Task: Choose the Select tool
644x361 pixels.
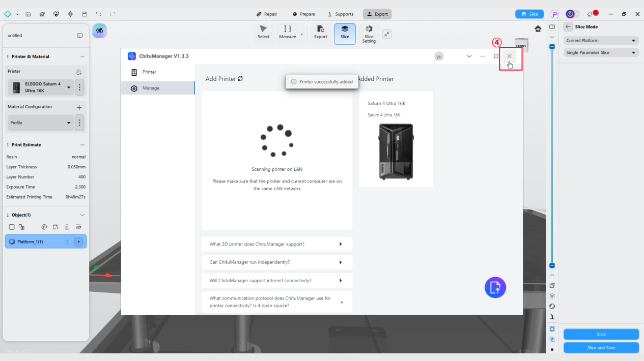Action: tap(263, 34)
